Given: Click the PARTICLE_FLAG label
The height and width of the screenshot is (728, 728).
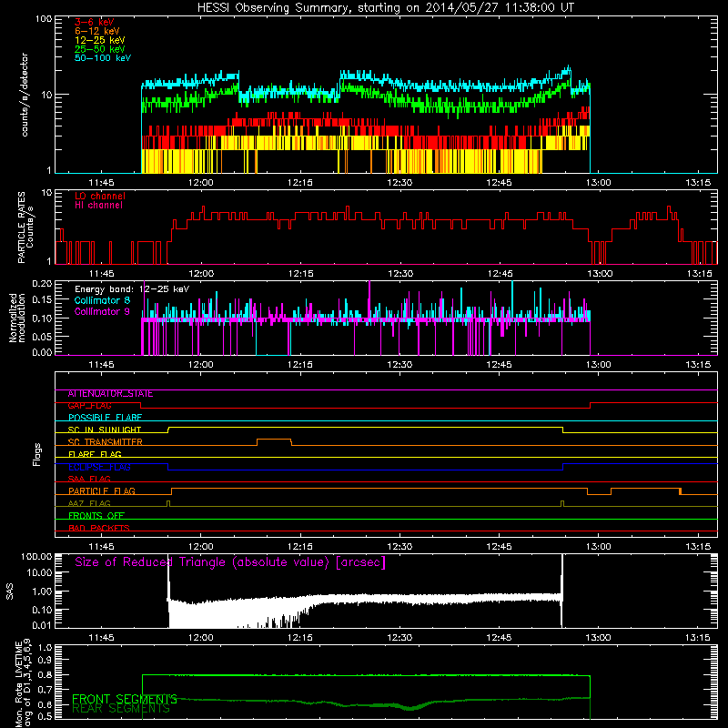Looking at the screenshot, I should (102, 491).
